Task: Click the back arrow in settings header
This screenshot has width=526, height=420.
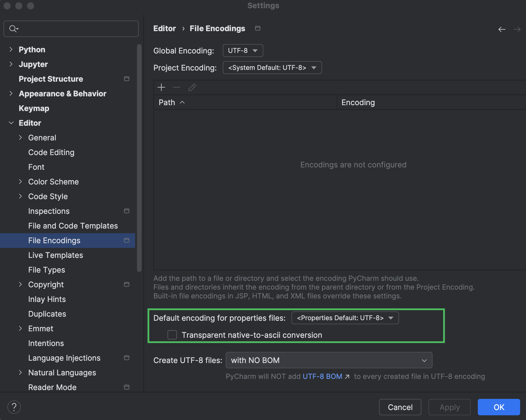Action: click(502, 29)
